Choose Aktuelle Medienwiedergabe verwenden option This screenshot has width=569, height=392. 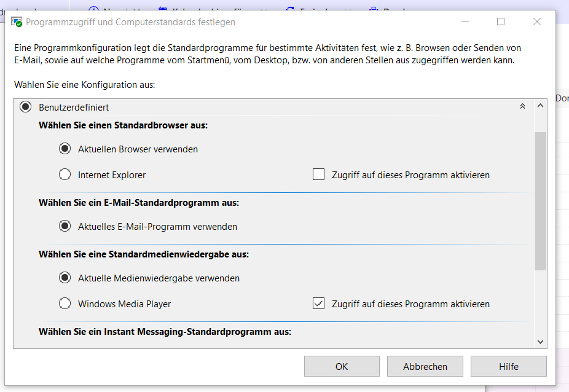tap(65, 278)
